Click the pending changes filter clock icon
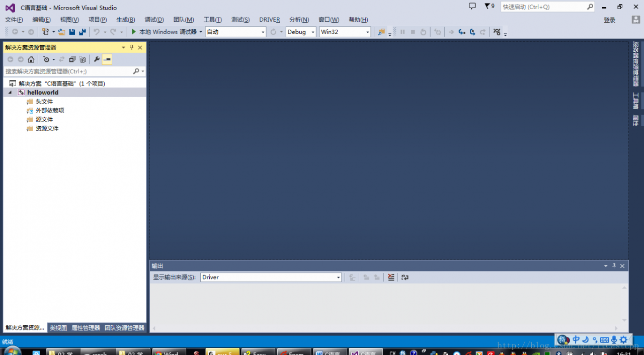Screen dimensions: 644x355 [x=46, y=59]
